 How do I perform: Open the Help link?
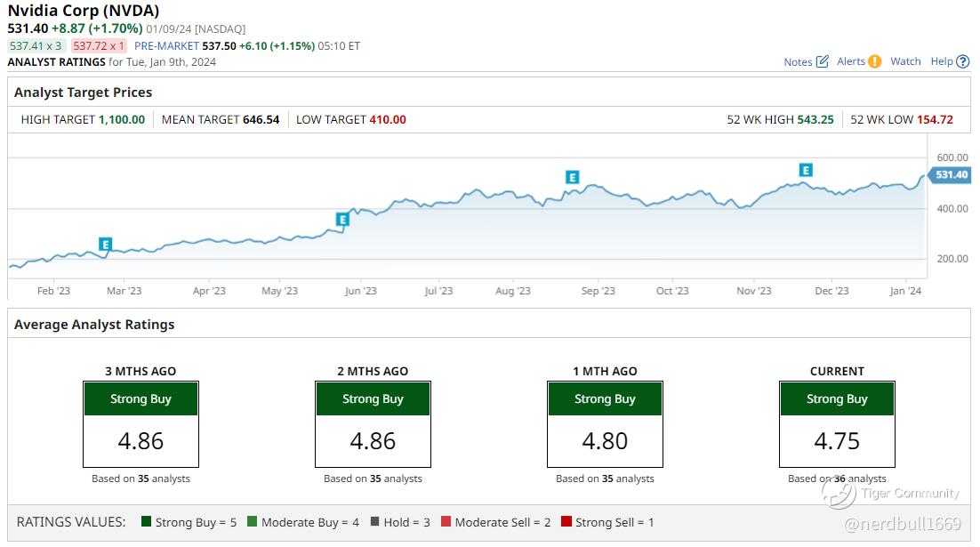942,61
